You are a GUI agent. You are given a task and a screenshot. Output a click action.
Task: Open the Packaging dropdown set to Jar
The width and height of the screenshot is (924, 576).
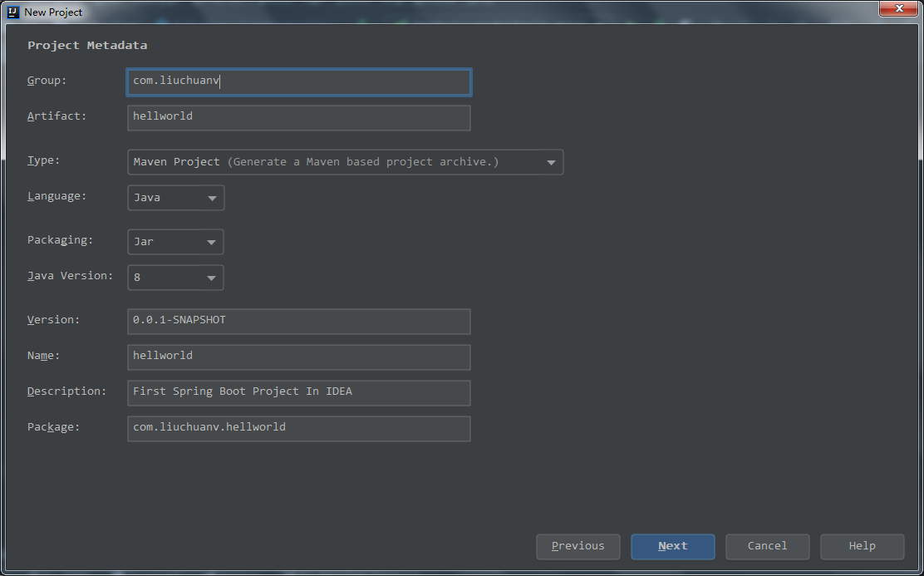(175, 242)
